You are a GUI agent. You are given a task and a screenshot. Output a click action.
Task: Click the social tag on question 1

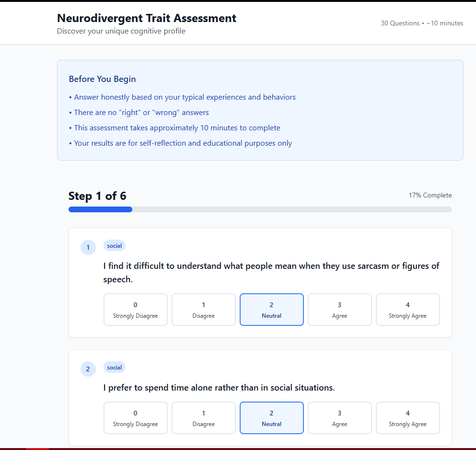coord(115,246)
